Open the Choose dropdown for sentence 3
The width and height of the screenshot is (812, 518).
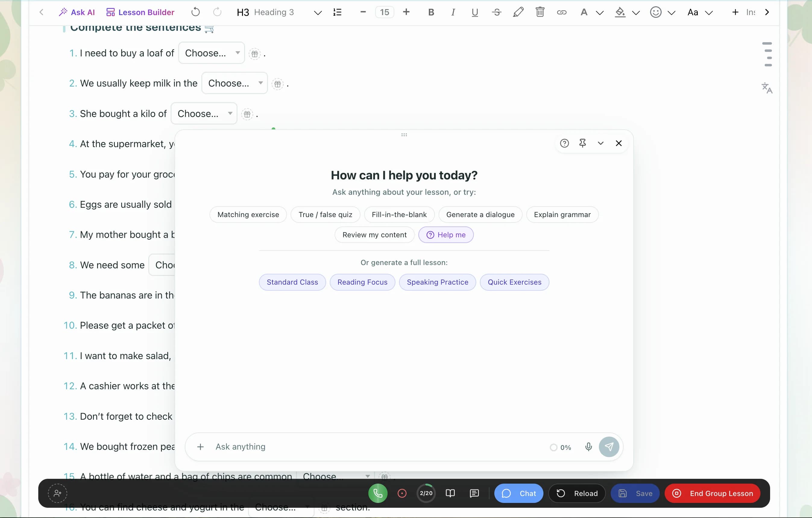tap(204, 113)
